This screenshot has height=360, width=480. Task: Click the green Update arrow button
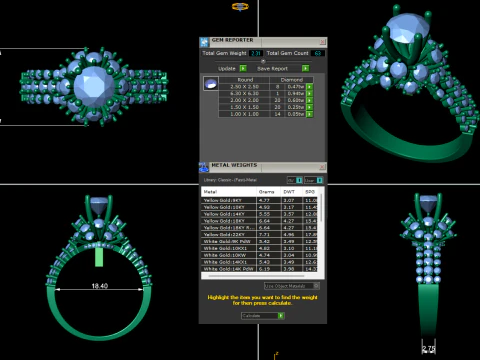[x=243, y=68]
